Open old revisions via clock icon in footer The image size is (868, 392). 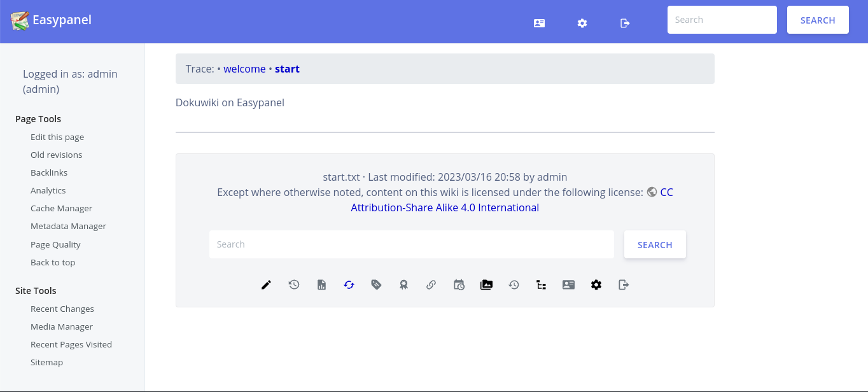(x=293, y=284)
